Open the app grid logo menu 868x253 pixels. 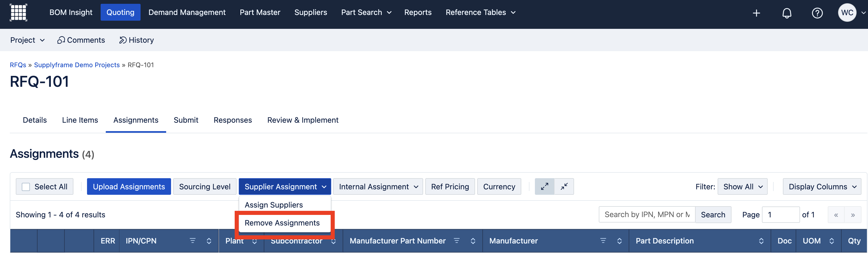coord(18,13)
